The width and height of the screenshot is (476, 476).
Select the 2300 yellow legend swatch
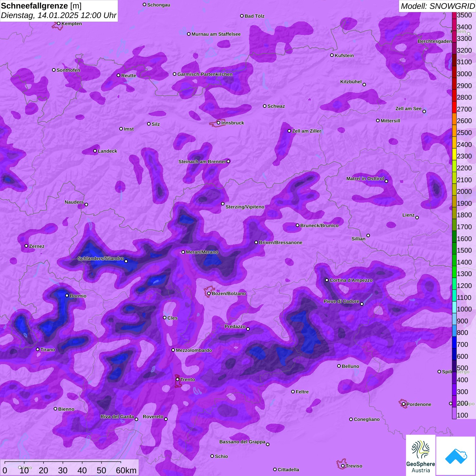(454, 154)
